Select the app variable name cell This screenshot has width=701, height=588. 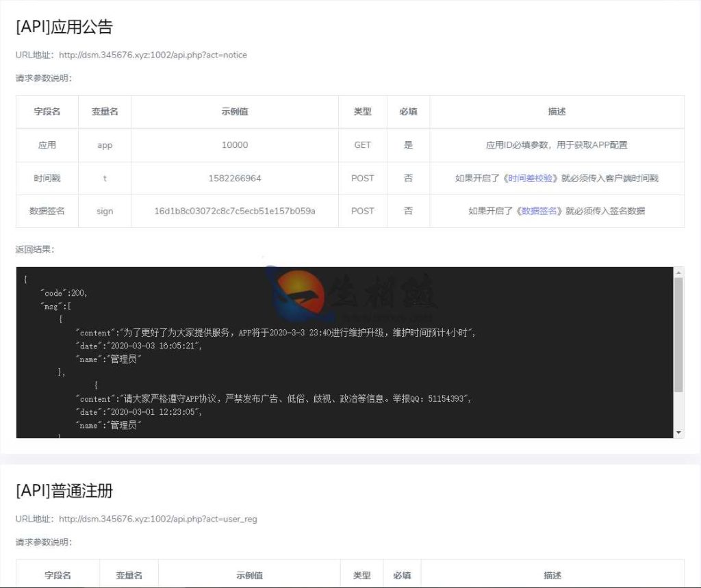(x=104, y=145)
